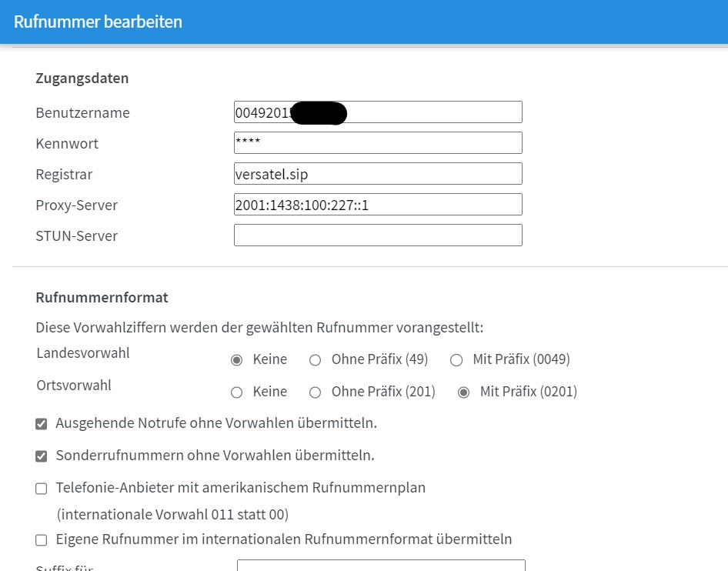Click the masked Kennwort password field
This screenshot has width=728, height=571.
[x=377, y=142]
